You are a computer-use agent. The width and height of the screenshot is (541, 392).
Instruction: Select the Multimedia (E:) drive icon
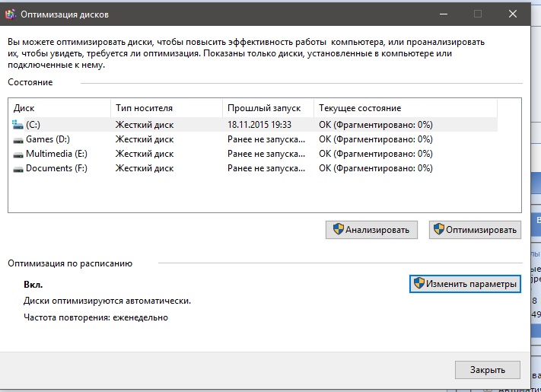[x=18, y=154]
